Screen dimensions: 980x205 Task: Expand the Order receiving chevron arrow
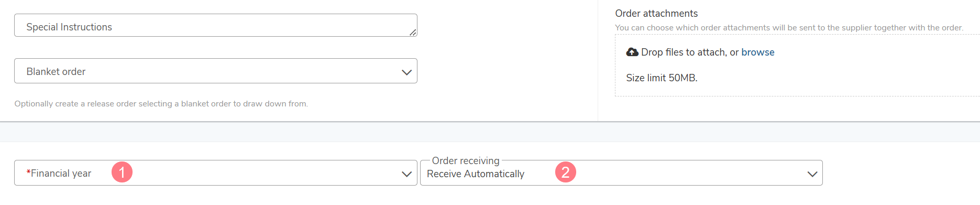pyautogui.click(x=812, y=174)
